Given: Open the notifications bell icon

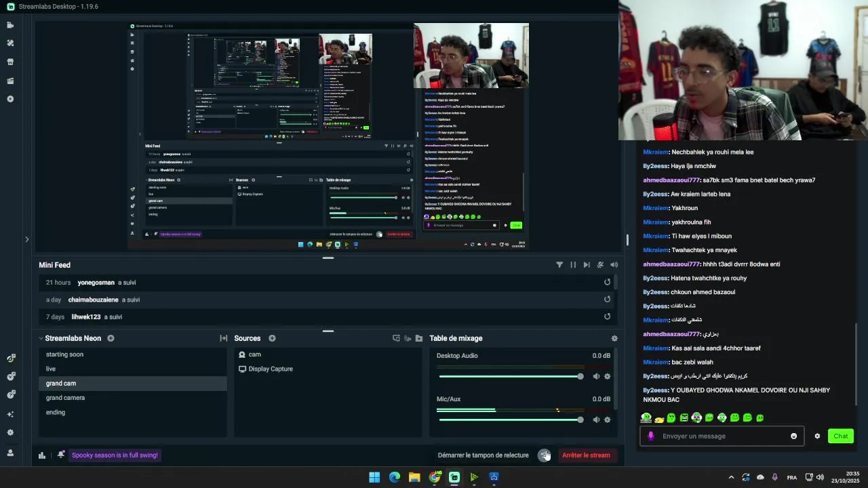Looking at the screenshot, I should pyautogui.click(x=61, y=455).
